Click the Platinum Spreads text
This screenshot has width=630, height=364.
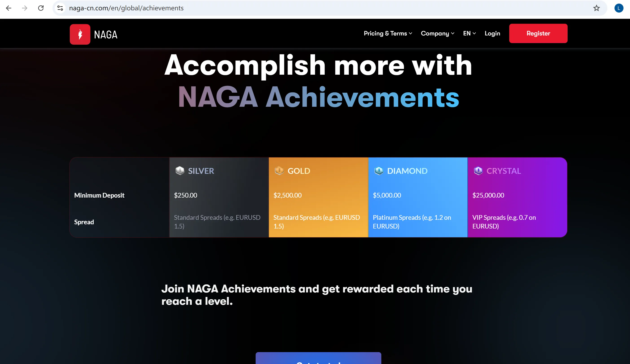tap(412, 222)
